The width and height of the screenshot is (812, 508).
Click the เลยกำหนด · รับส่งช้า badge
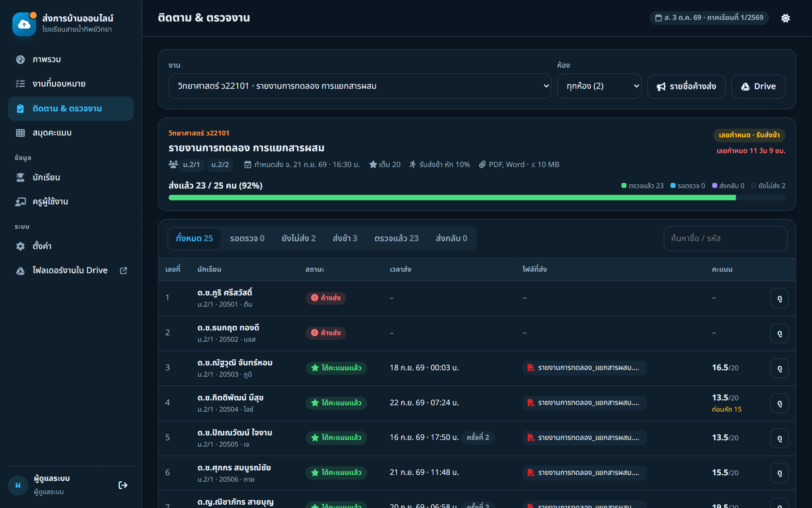pos(749,135)
